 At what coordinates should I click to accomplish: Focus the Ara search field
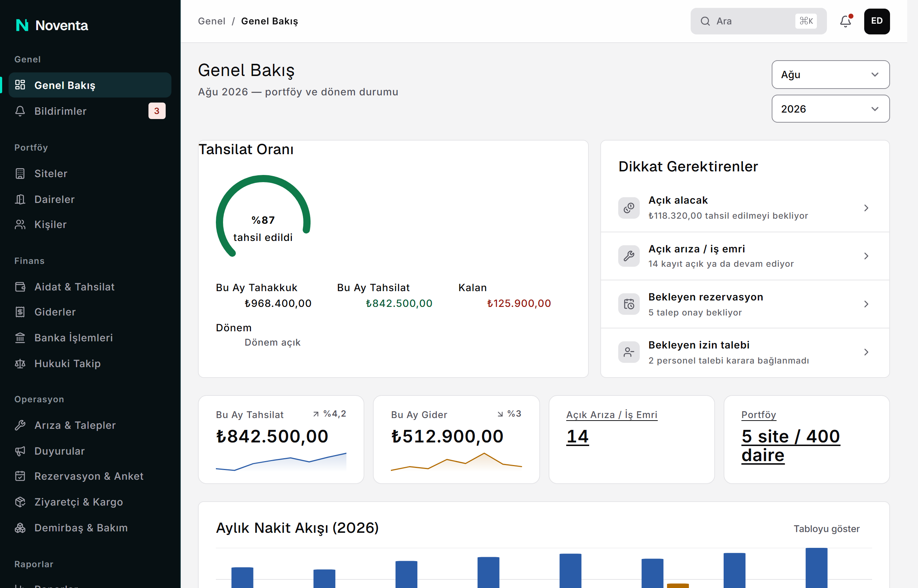tap(758, 21)
